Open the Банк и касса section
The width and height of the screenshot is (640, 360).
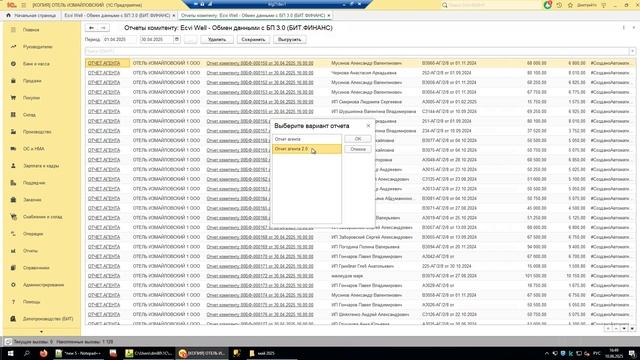36,64
